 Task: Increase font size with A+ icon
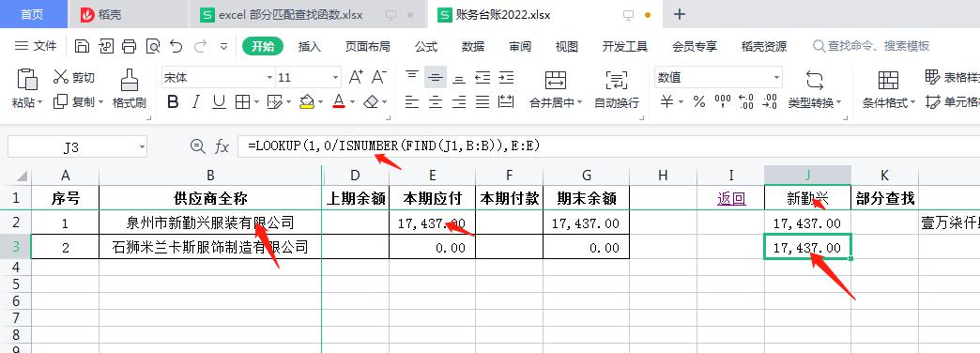coord(356,78)
